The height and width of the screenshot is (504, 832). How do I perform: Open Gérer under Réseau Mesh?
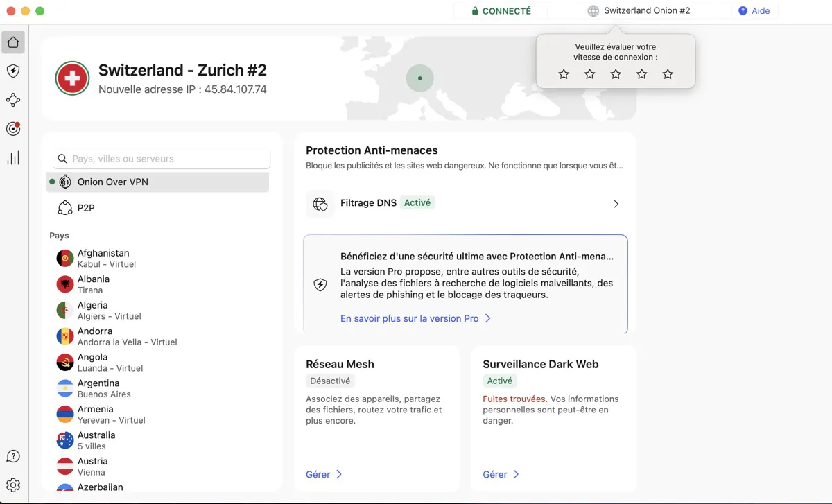click(324, 474)
